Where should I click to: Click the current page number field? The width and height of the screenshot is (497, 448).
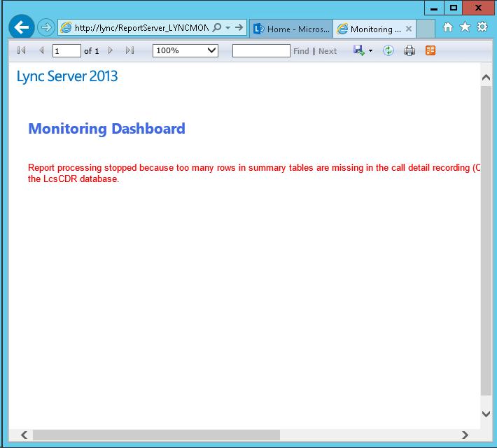click(66, 50)
